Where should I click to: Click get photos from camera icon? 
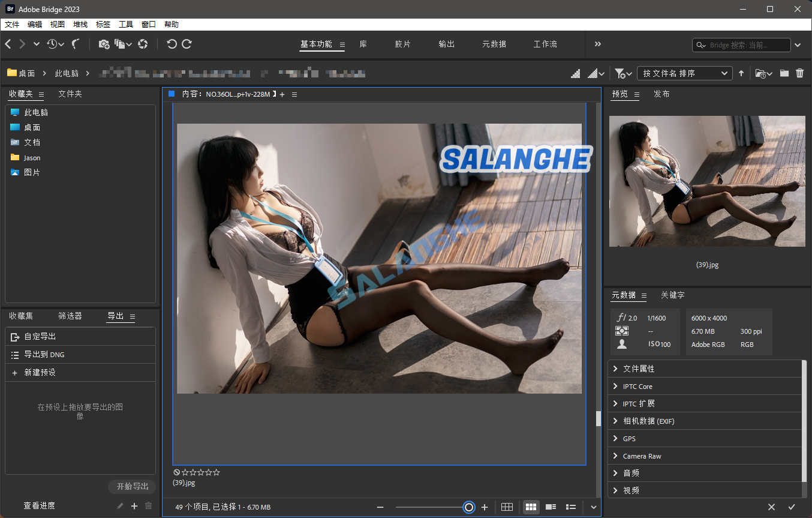[104, 44]
